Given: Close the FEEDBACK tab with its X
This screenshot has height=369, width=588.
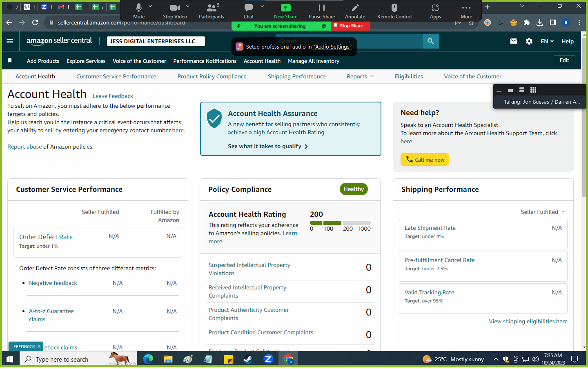Looking at the screenshot, I should pos(39,347).
